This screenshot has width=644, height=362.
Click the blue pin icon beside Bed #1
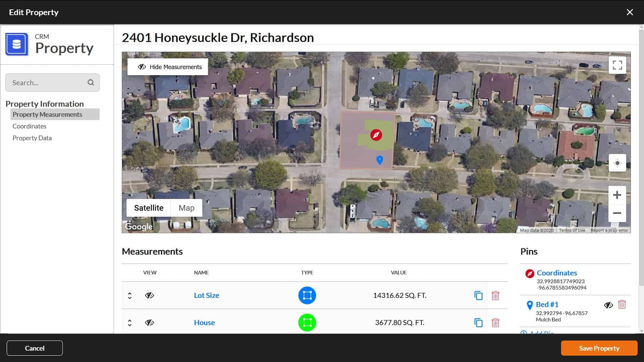(530, 305)
